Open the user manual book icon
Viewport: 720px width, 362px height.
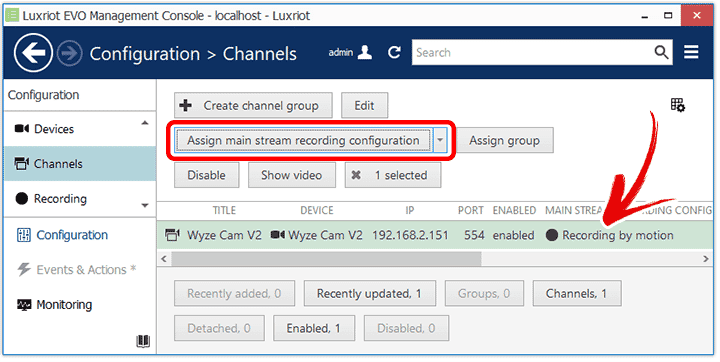coord(143,341)
